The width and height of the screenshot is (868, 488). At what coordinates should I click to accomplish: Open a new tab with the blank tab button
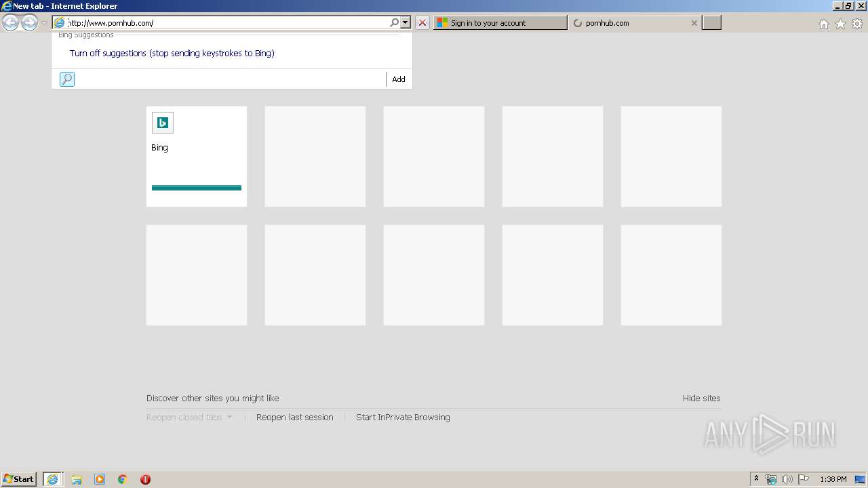[711, 23]
